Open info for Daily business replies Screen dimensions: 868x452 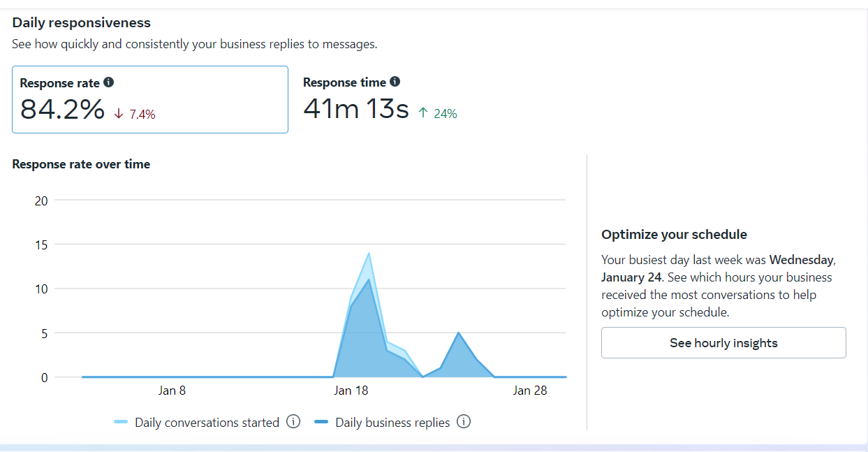click(464, 422)
